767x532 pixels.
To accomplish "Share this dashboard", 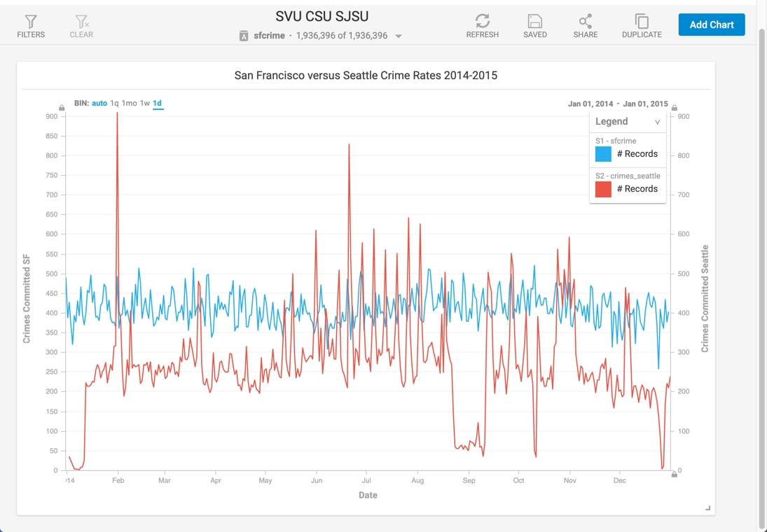I will (586, 21).
